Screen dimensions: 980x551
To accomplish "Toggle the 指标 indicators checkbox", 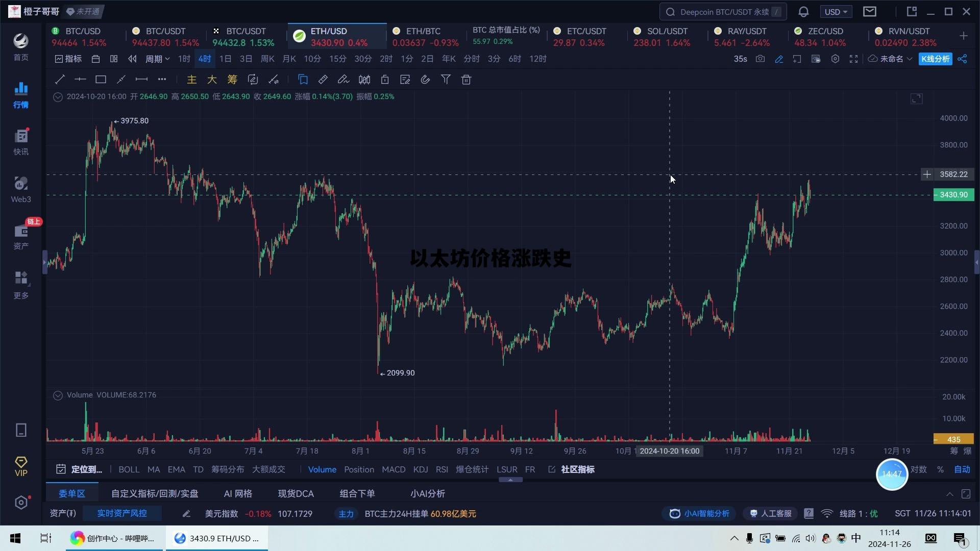I will point(68,59).
